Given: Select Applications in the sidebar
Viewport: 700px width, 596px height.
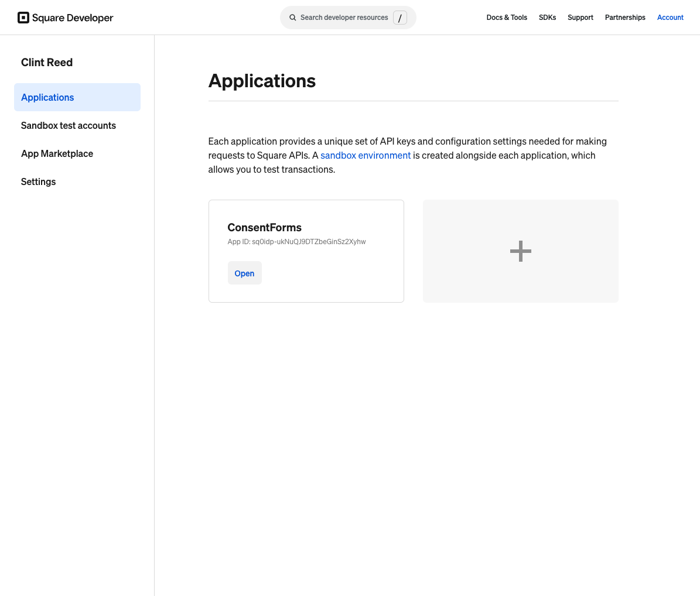Looking at the screenshot, I should click(x=77, y=97).
